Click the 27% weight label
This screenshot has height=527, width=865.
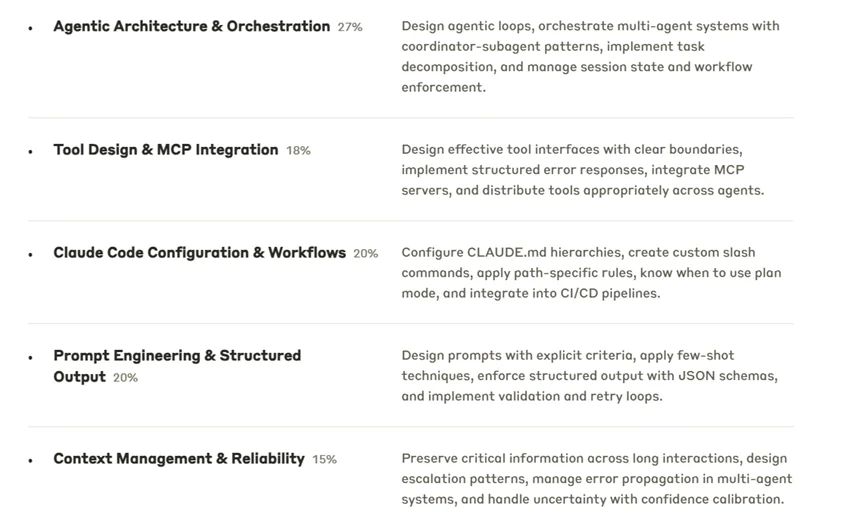(x=350, y=28)
